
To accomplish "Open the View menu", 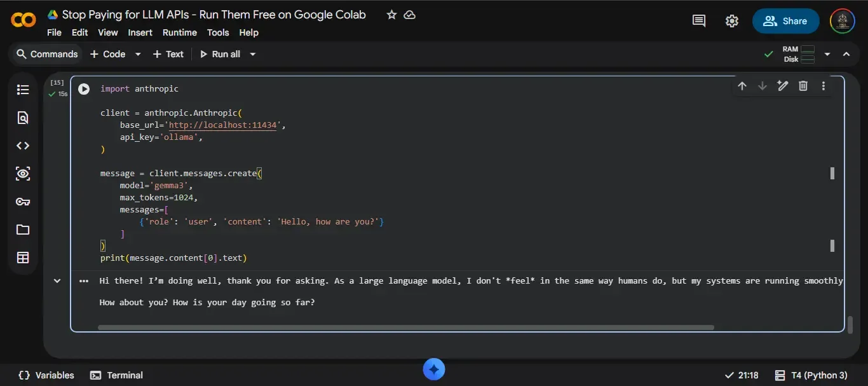I will (x=107, y=32).
